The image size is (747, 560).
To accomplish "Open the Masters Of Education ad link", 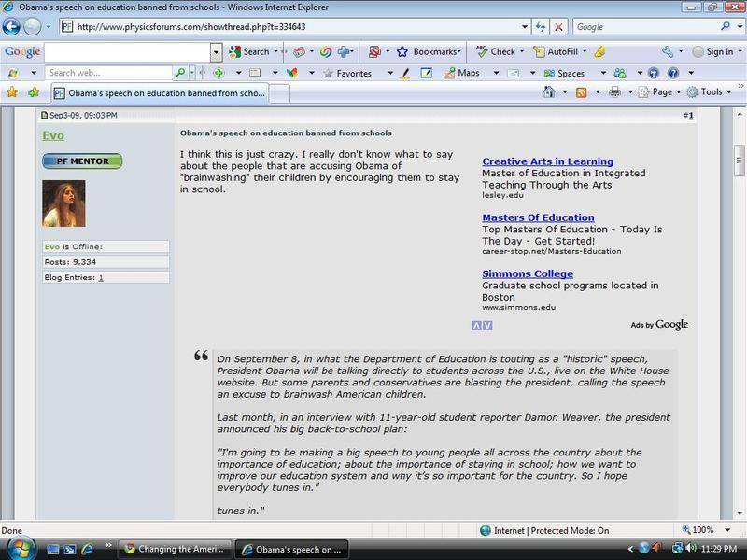I will pyautogui.click(x=539, y=217).
